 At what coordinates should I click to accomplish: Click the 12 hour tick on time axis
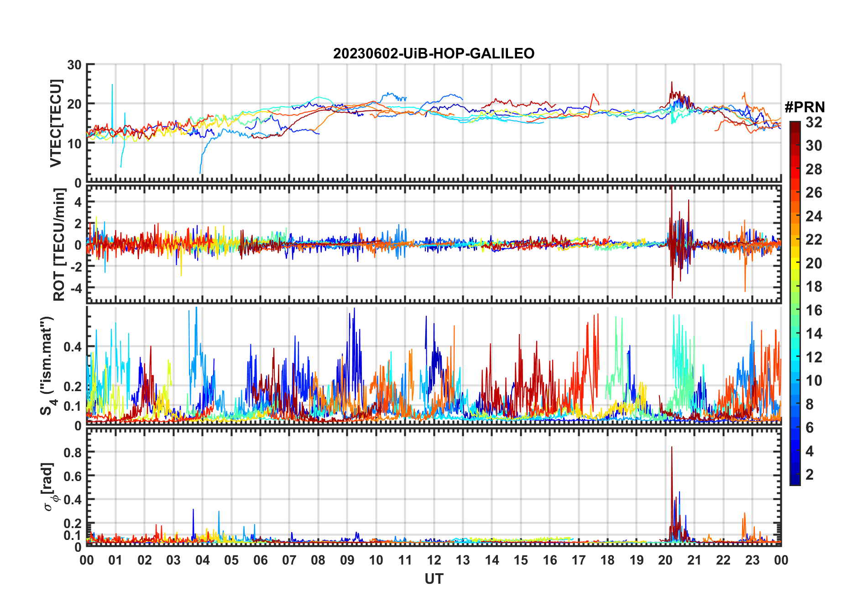click(434, 560)
